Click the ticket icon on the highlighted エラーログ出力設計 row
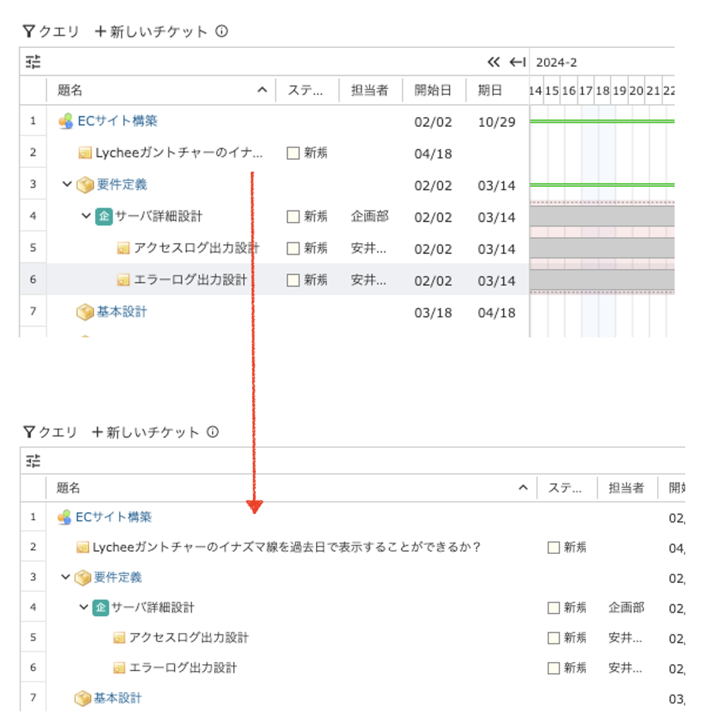705x728 pixels. tap(123, 280)
